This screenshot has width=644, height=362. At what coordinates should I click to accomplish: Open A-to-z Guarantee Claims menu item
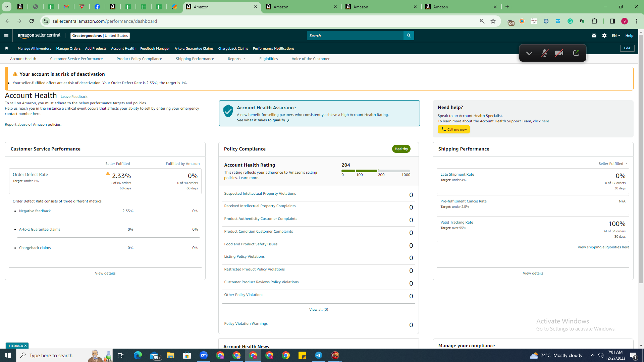coord(194,49)
